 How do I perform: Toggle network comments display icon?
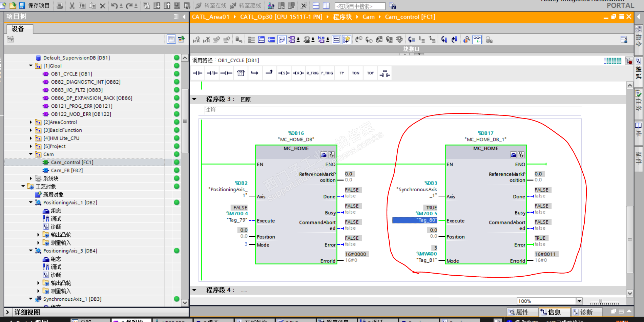point(282,40)
